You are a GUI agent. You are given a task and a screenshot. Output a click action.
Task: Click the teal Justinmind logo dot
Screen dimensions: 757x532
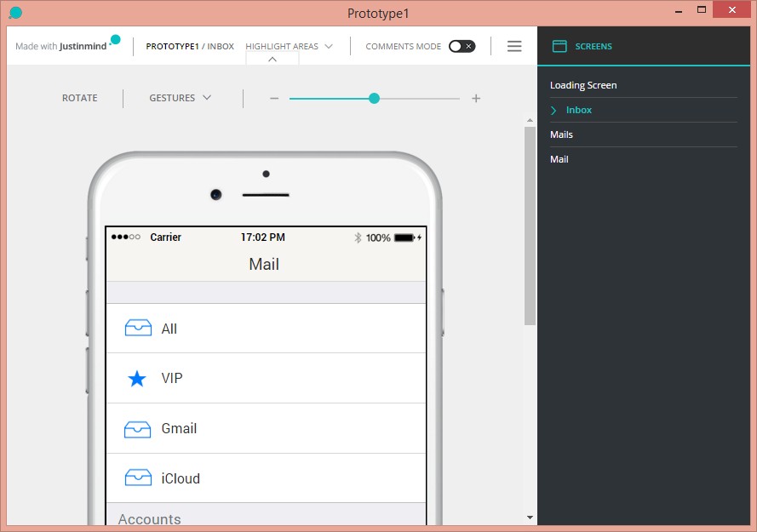[116, 40]
